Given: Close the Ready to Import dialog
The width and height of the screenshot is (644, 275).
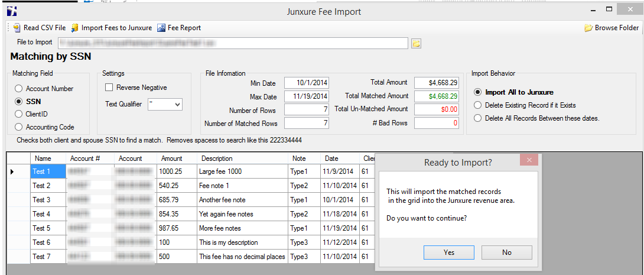Looking at the screenshot, I should click(529, 160).
